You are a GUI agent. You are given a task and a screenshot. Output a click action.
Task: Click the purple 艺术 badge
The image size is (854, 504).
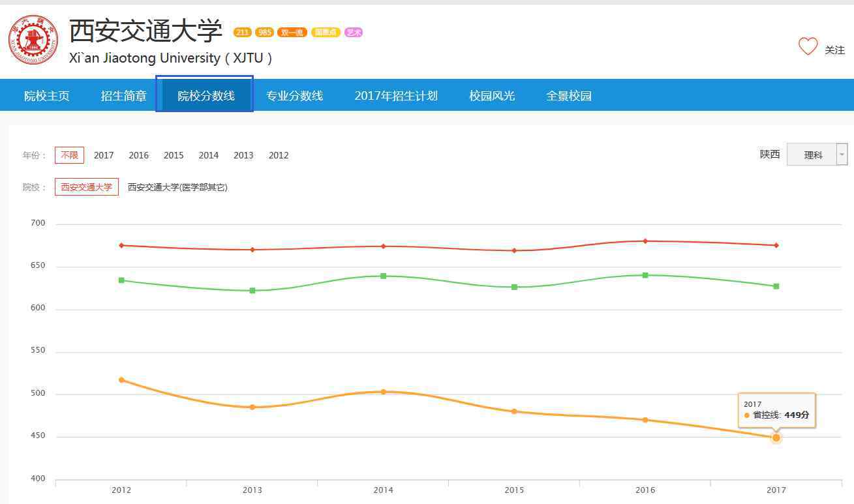(x=354, y=33)
